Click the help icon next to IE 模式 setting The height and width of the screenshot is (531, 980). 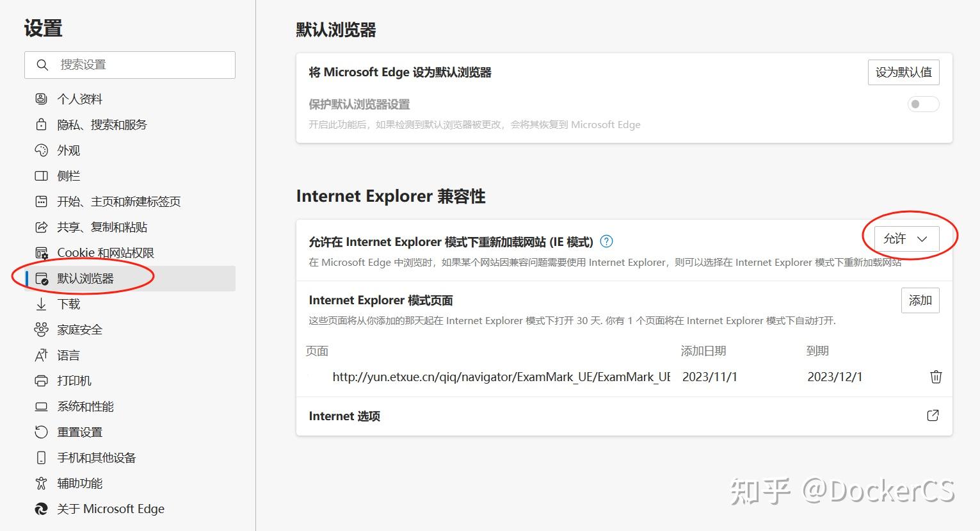(x=606, y=241)
